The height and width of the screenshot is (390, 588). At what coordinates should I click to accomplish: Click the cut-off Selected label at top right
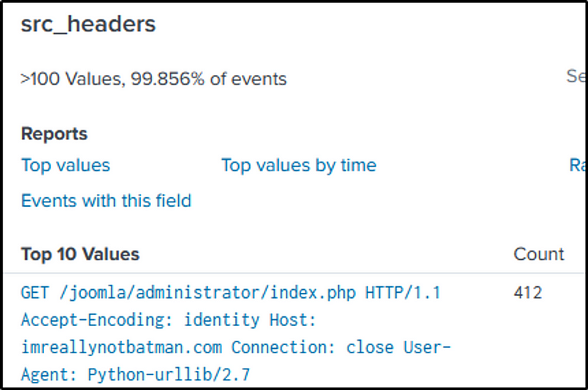(576, 76)
